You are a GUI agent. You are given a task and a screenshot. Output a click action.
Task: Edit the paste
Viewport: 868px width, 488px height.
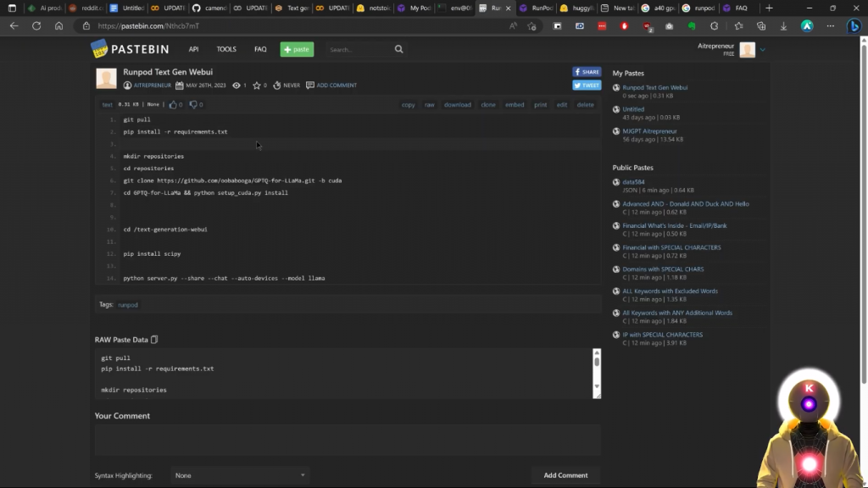point(562,104)
